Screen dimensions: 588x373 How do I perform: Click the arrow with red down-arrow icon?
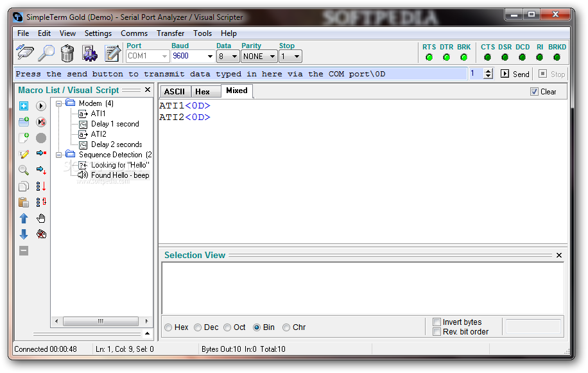coord(41,170)
